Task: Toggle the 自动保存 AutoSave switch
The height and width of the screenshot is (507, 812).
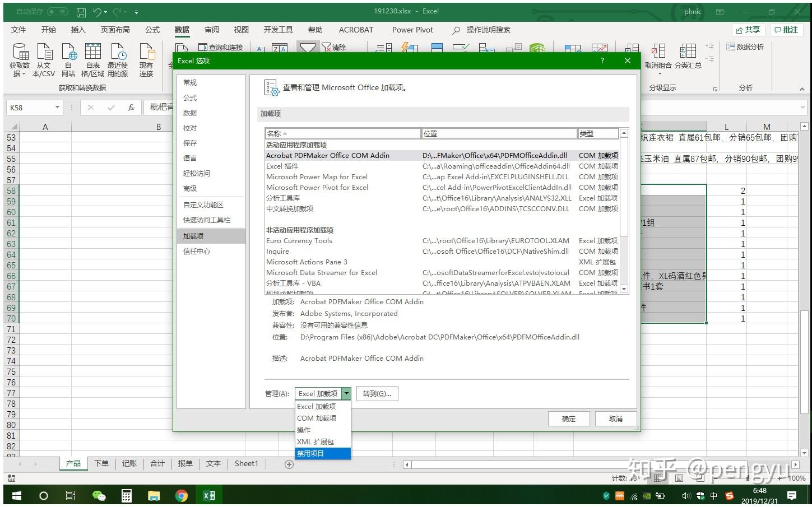Action: coord(58,11)
